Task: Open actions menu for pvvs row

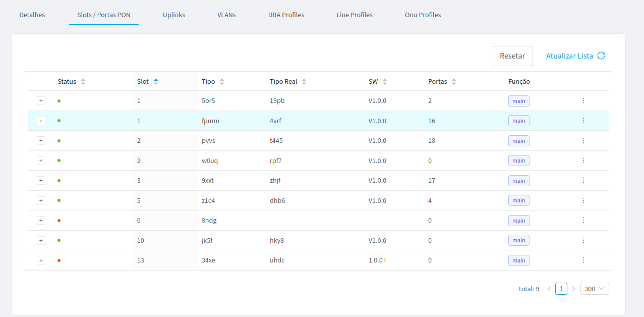Action: click(x=583, y=141)
